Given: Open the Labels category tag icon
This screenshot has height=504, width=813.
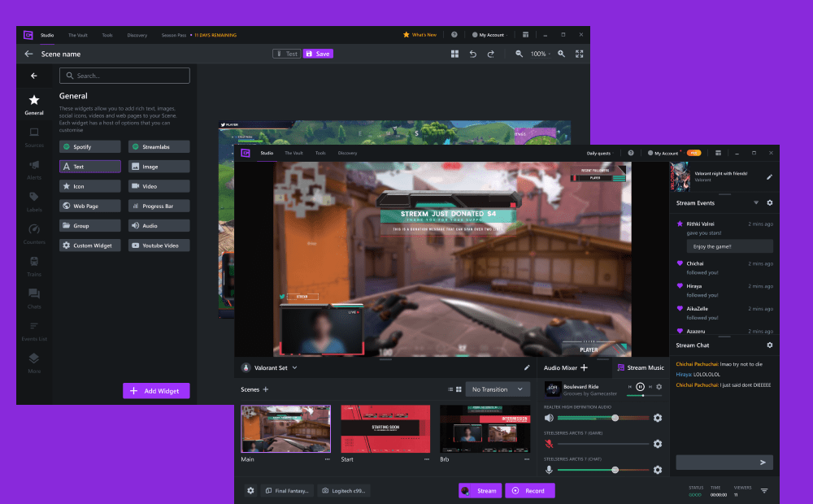Looking at the screenshot, I should (x=34, y=197).
